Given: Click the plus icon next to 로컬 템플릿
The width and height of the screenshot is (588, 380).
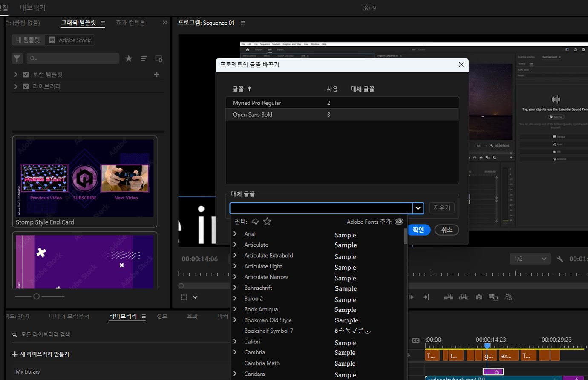Looking at the screenshot, I should tap(156, 75).
